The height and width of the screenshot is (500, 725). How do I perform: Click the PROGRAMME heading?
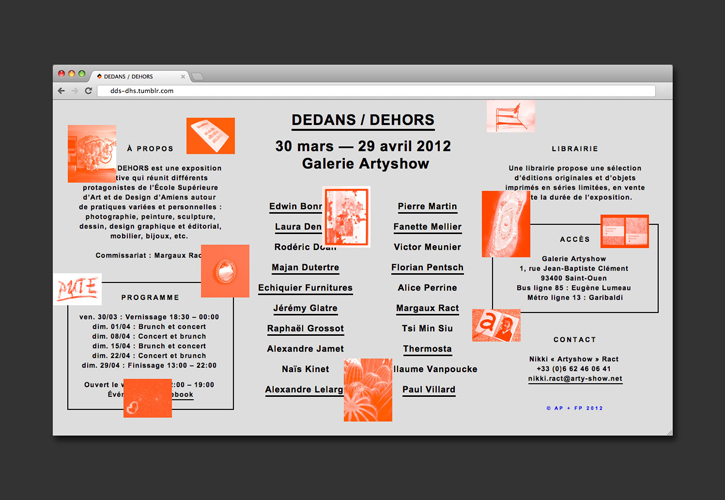pyautogui.click(x=150, y=297)
